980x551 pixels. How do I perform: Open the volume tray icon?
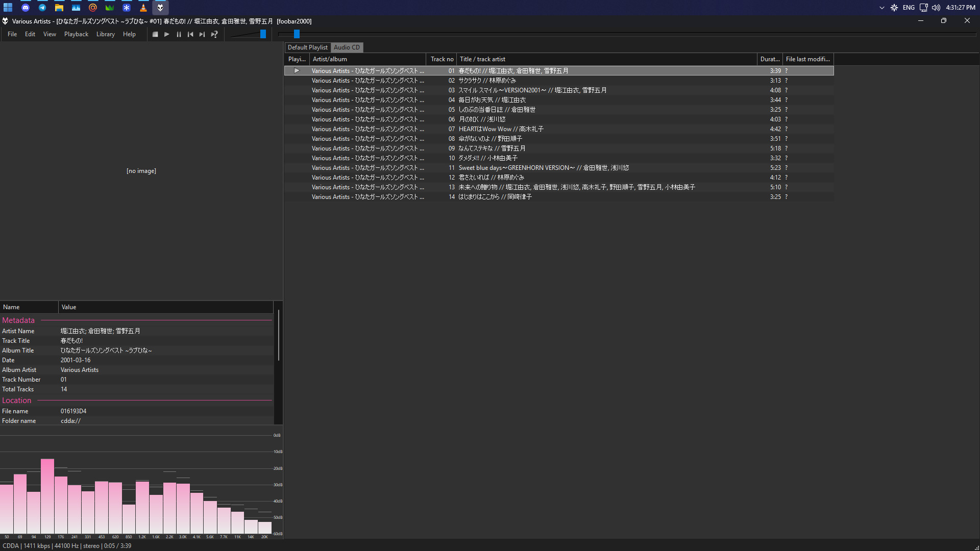(x=936, y=8)
